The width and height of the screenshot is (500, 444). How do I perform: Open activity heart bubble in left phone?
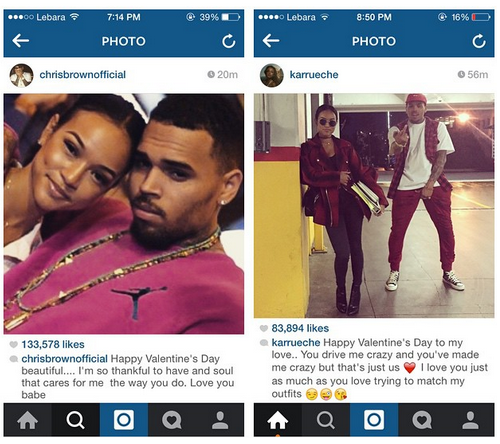[172, 420]
